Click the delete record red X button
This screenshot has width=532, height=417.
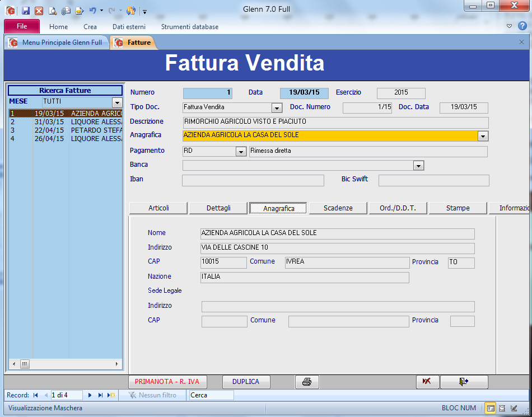coord(427,382)
